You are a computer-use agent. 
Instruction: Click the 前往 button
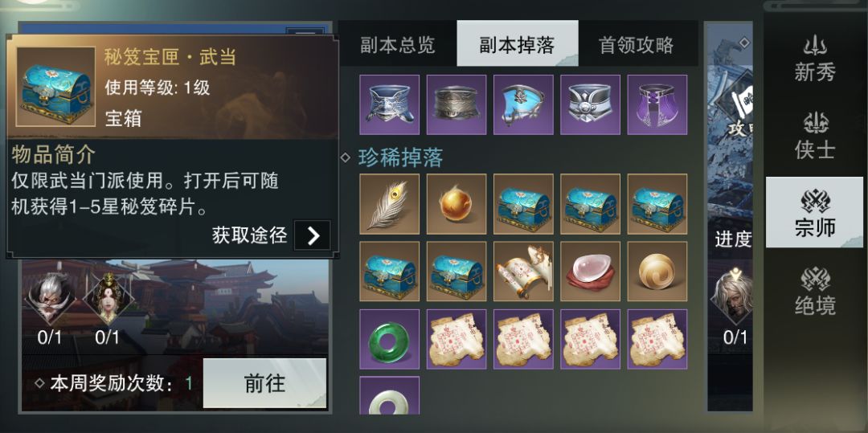coord(264,383)
